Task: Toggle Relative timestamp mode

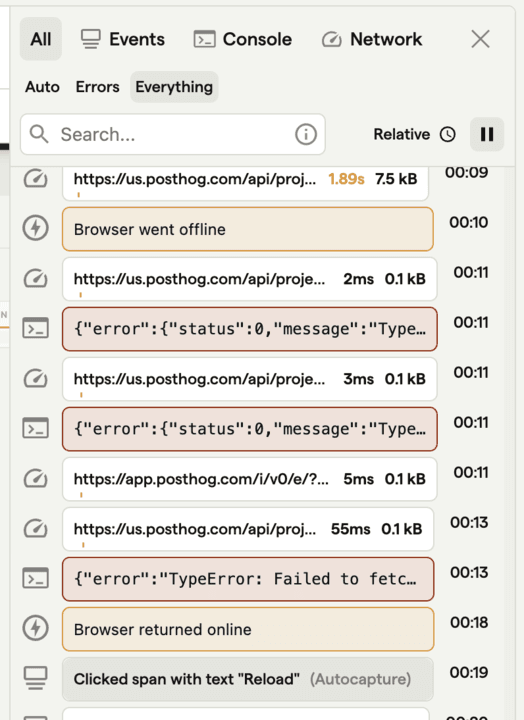Action: [414, 135]
